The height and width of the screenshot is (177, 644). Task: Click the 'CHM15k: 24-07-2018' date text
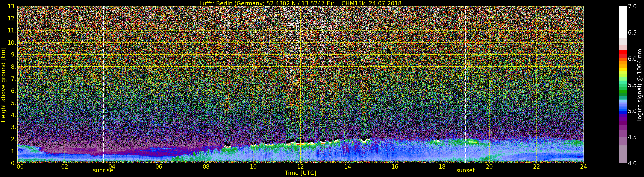point(371,3)
